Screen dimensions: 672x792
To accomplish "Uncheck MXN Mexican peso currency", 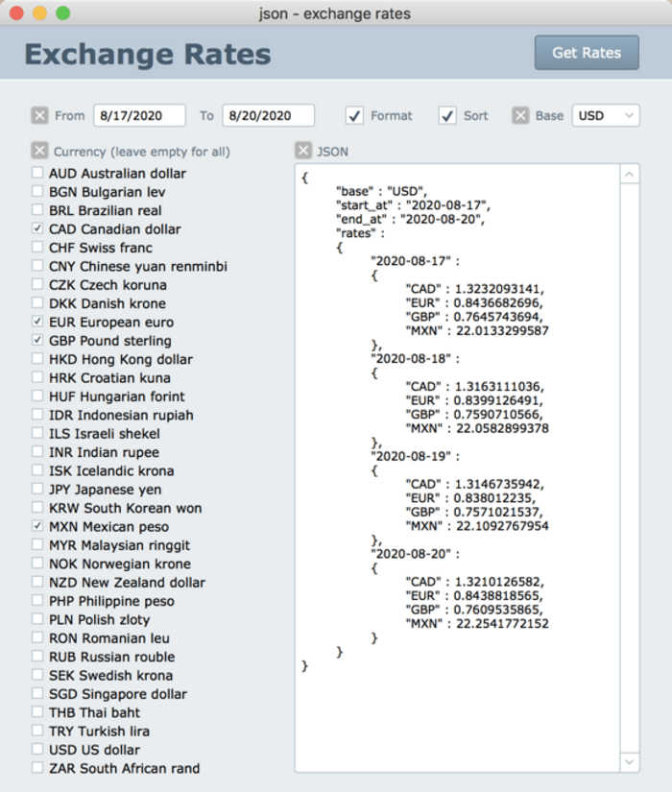I will tap(37, 526).
